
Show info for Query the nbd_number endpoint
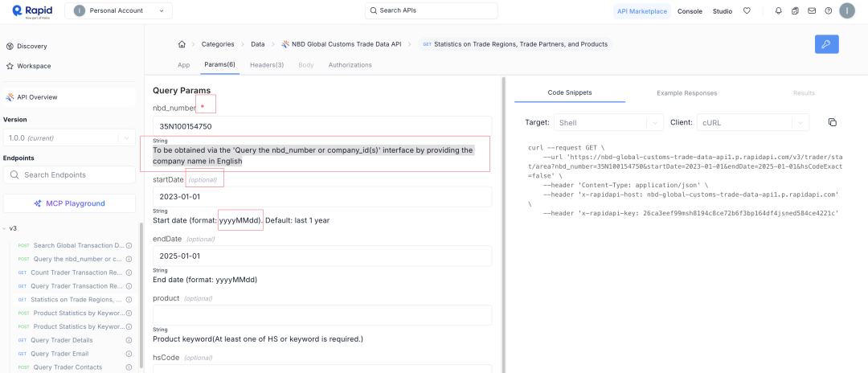coord(129,259)
